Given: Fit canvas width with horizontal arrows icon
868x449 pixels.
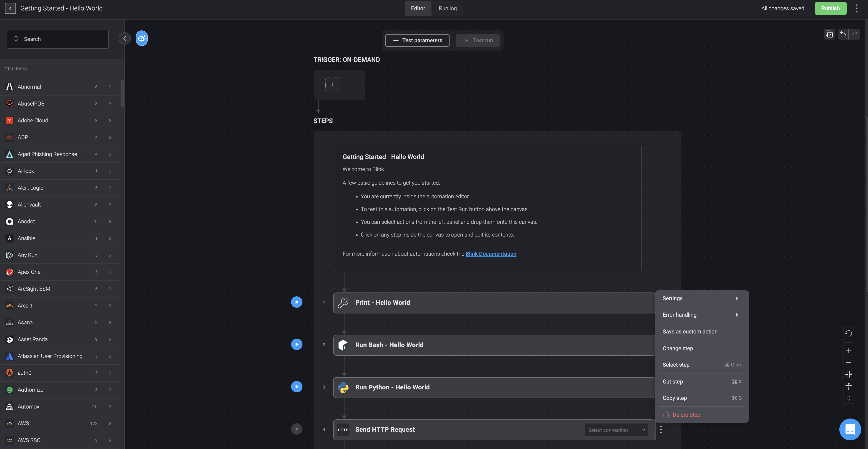Looking at the screenshot, I should pos(848,374).
